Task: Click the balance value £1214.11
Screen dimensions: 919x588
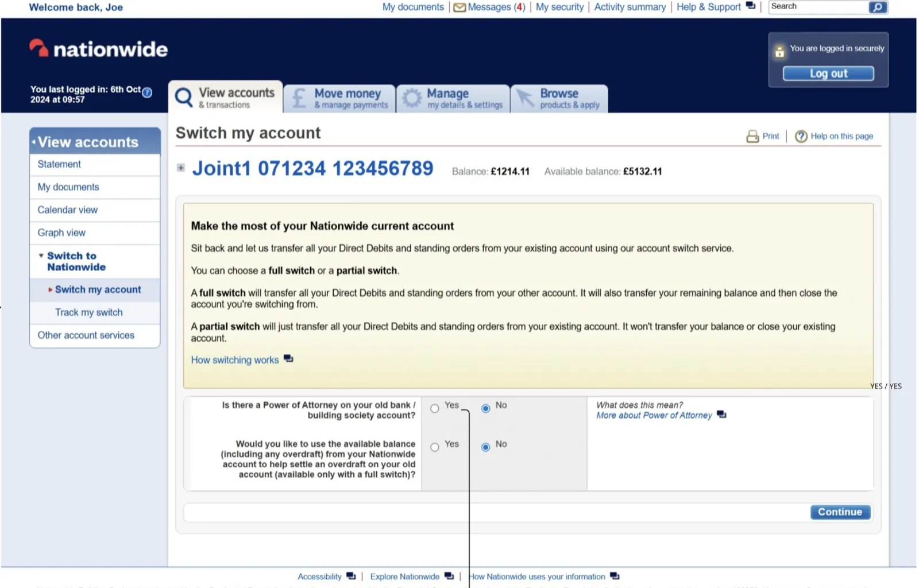Action: coord(510,172)
